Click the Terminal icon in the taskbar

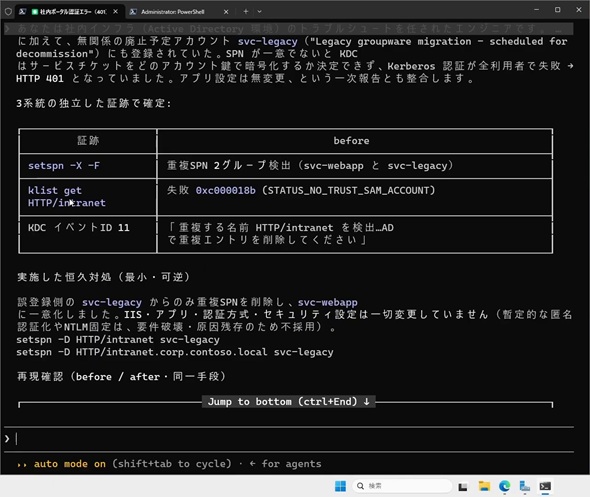[x=545, y=486]
